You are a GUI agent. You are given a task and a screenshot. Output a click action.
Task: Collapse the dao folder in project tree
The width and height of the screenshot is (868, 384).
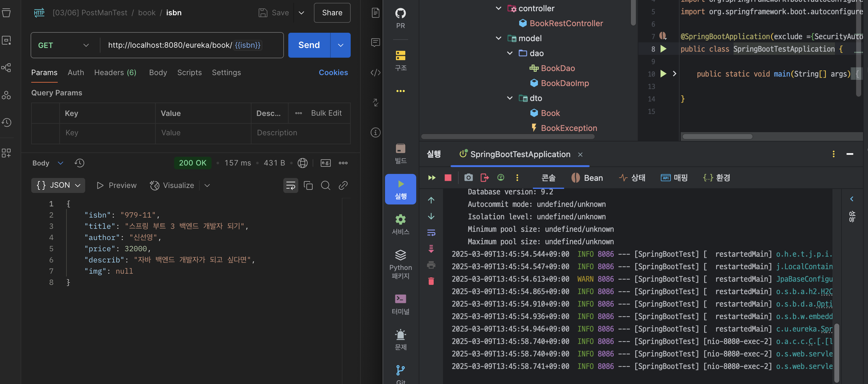click(x=510, y=53)
